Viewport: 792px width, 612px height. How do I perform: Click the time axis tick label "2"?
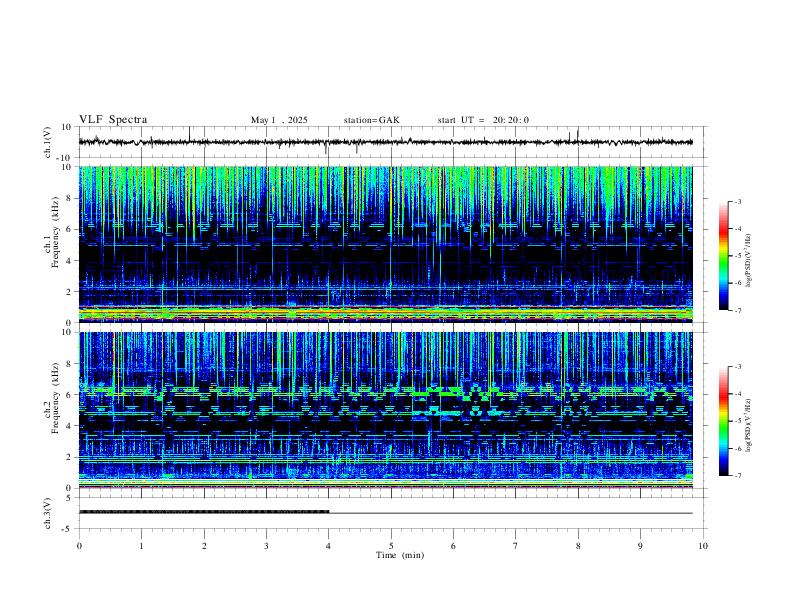[204, 546]
